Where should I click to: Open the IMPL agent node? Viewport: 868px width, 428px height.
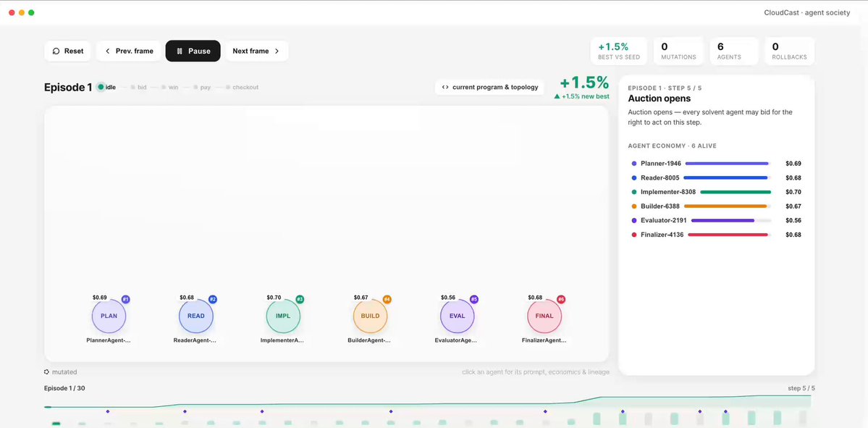(x=283, y=316)
